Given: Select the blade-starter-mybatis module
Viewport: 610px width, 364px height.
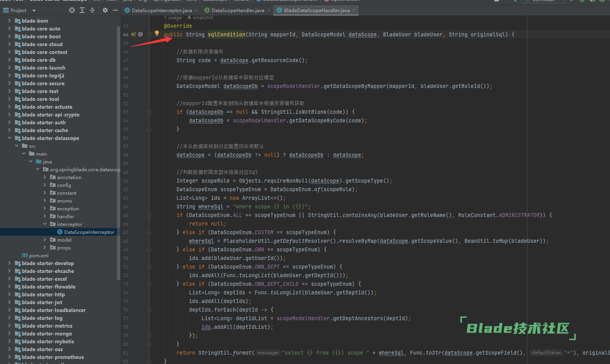Looking at the screenshot, I should coord(48,341).
